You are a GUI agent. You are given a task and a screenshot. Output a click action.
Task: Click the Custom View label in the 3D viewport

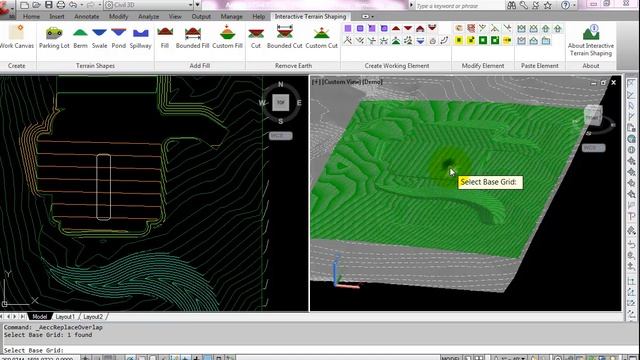340,82
